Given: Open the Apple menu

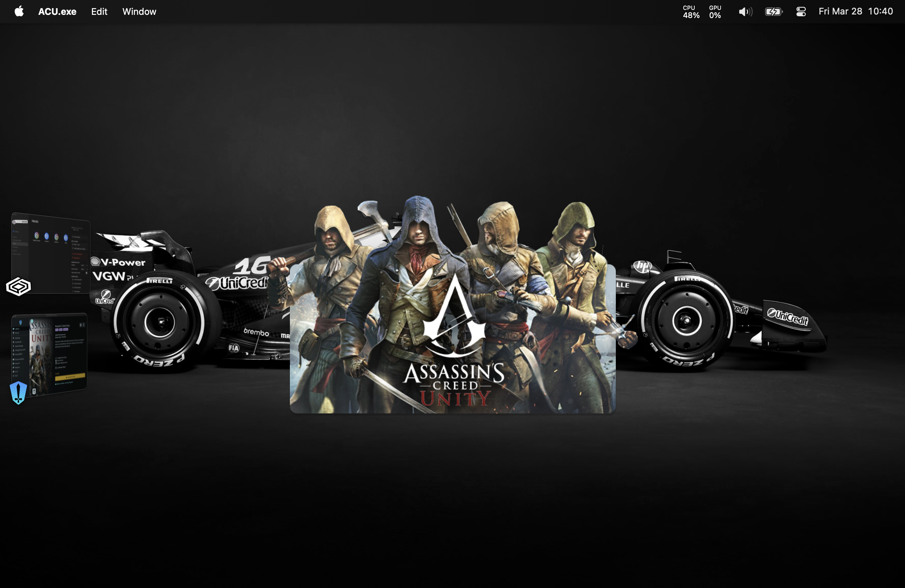Looking at the screenshot, I should 19,11.
